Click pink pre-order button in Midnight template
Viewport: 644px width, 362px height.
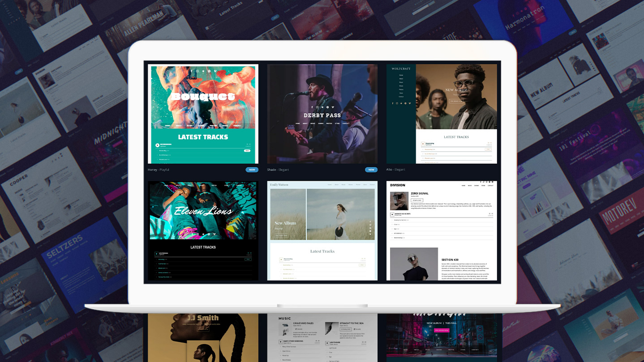[442, 330]
